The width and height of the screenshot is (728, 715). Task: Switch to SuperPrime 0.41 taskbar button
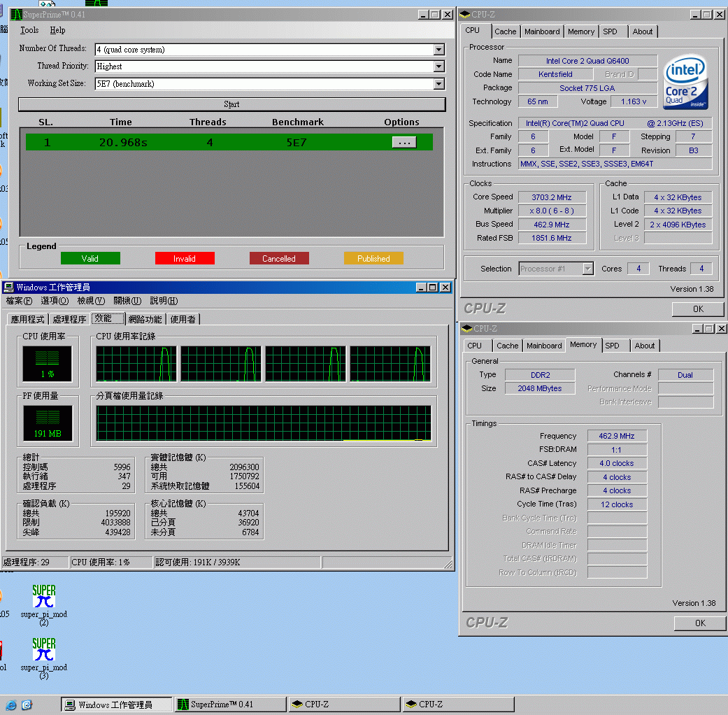(x=231, y=705)
